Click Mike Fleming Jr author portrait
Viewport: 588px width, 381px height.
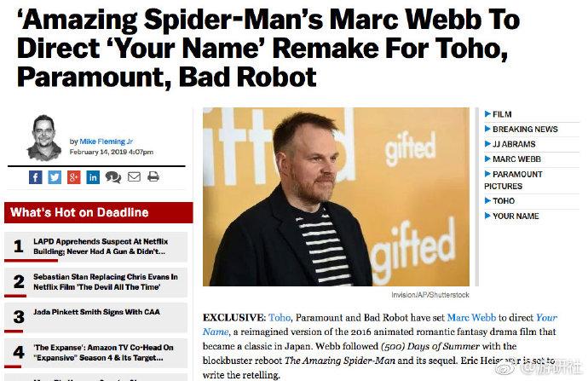[x=44, y=137]
